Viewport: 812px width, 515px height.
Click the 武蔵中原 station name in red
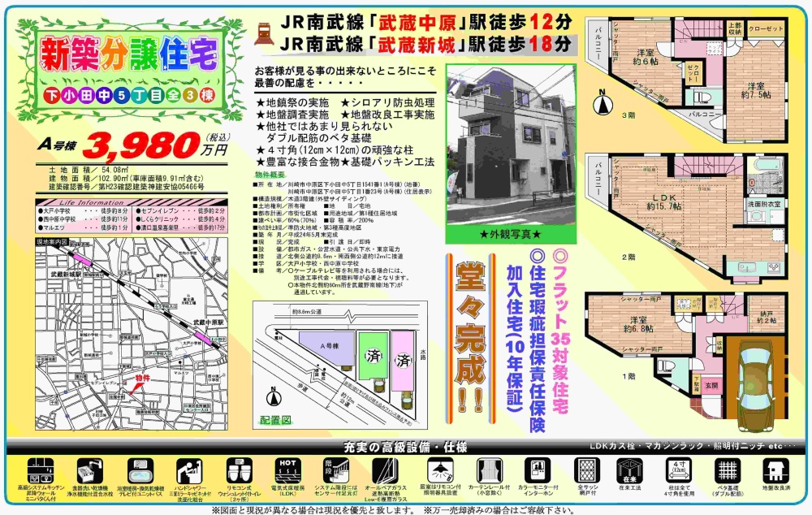tap(417, 22)
